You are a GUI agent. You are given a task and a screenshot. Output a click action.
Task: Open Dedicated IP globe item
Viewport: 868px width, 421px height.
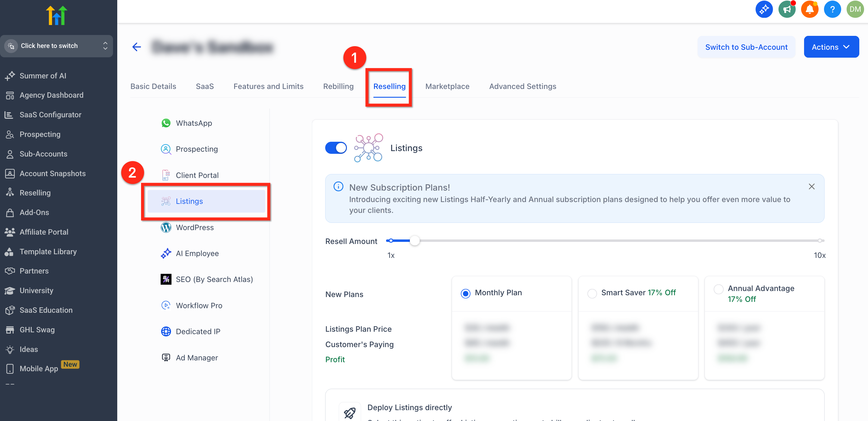[198, 331]
